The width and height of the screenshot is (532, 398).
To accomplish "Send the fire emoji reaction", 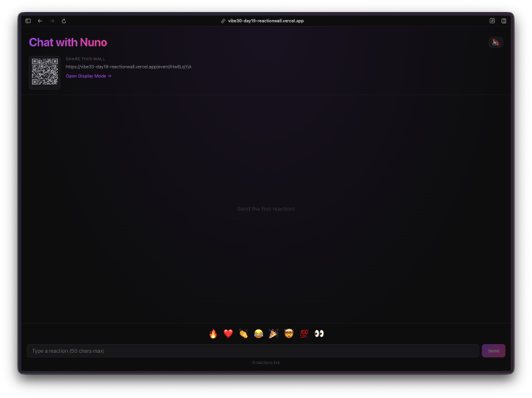I will point(213,333).
